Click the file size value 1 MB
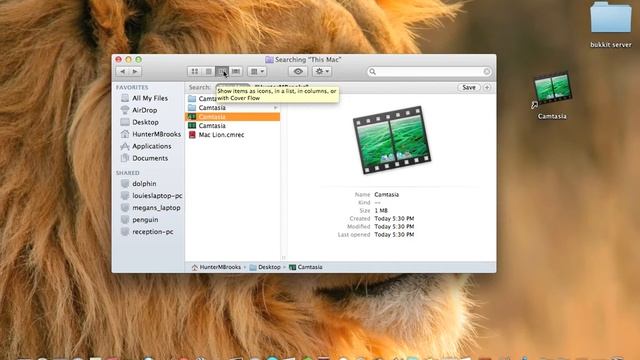The image size is (640, 360). (381, 211)
